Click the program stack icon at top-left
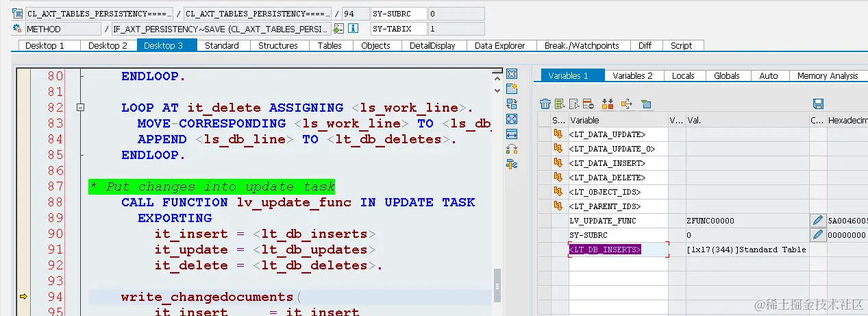The image size is (868, 316). pos(18,14)
